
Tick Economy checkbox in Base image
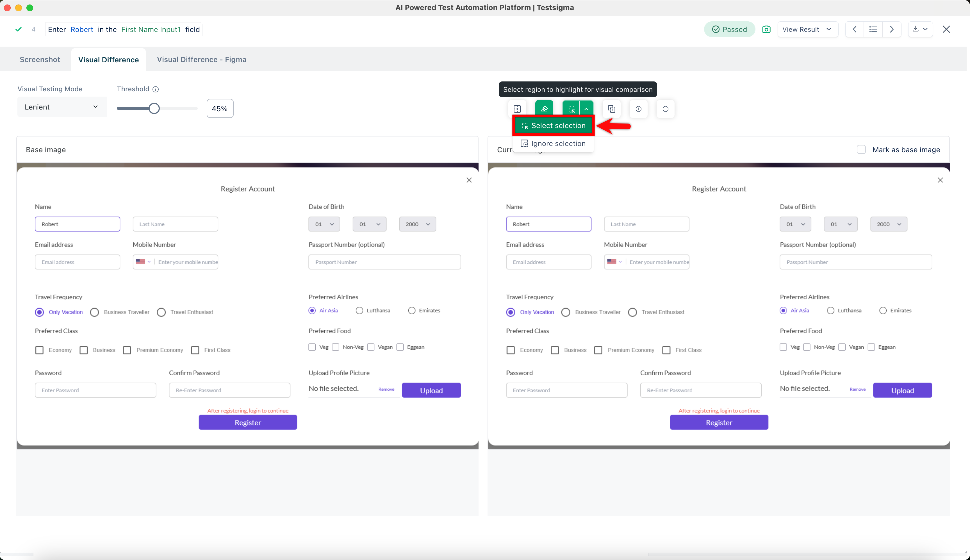coord(39,350)
